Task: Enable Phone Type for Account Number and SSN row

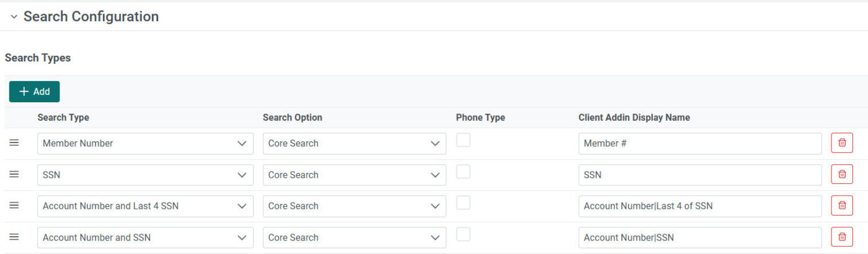Action: pyautogui.click(x=463, y=234)
